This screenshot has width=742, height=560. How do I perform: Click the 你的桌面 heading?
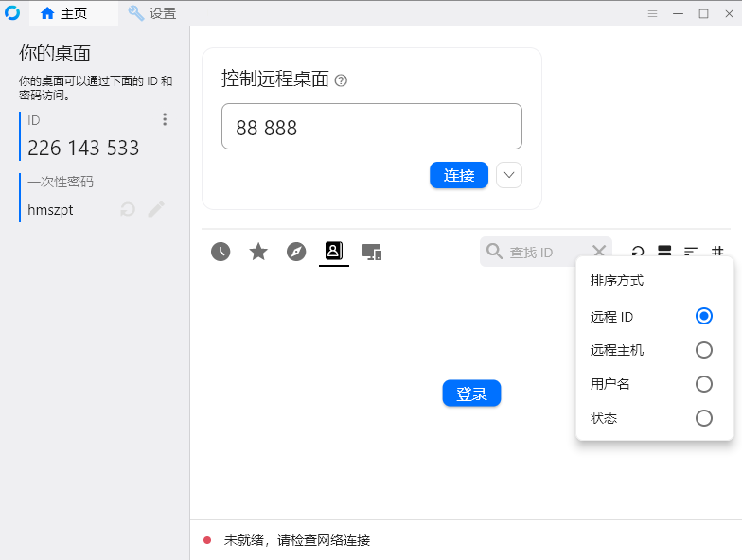55,53
